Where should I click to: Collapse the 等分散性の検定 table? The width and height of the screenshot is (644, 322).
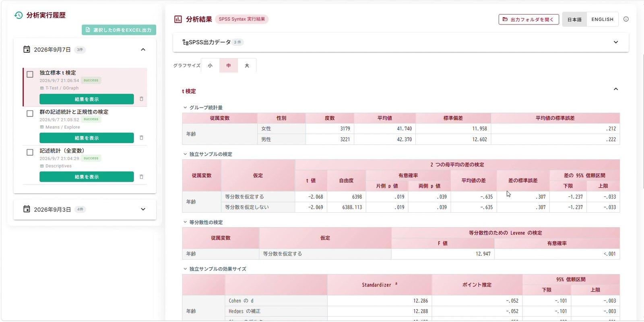[x=185, y=222]
